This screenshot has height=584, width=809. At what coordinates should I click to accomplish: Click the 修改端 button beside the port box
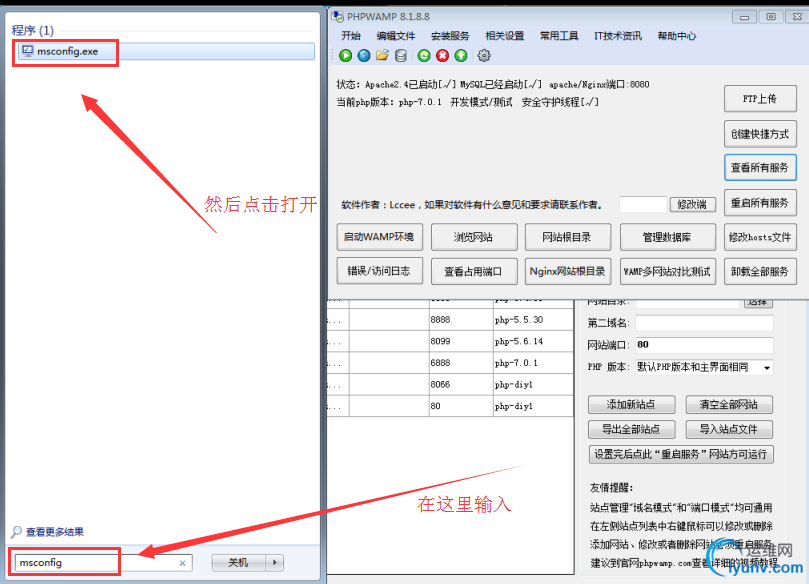click(692, 204)
